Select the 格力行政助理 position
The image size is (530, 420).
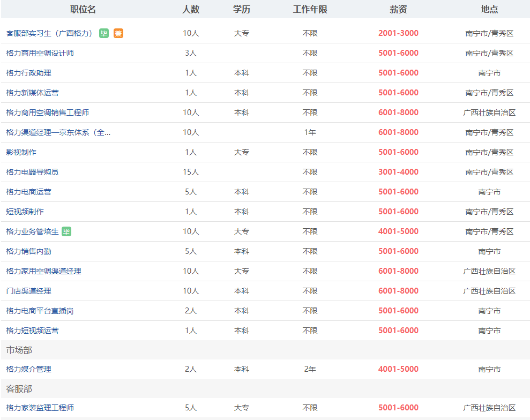click(x=29, y=73)
